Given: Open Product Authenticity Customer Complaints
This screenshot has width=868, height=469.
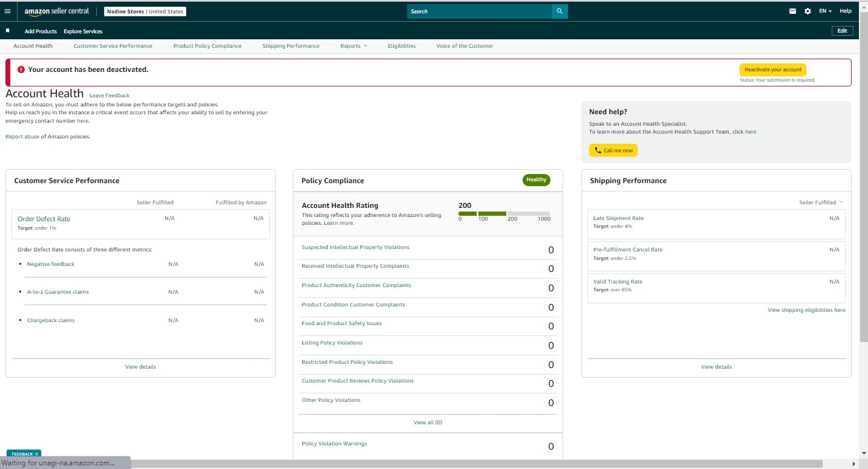Looking at the screenshot, I should [356, 285].
